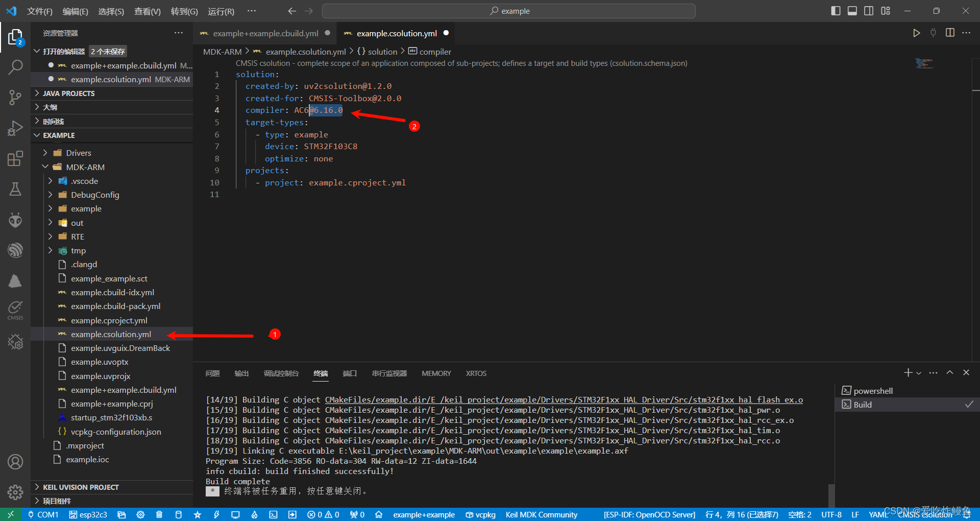980x521 pixels.
Task: Switch to the XRTOS panel tab
Action: point(476,373)
